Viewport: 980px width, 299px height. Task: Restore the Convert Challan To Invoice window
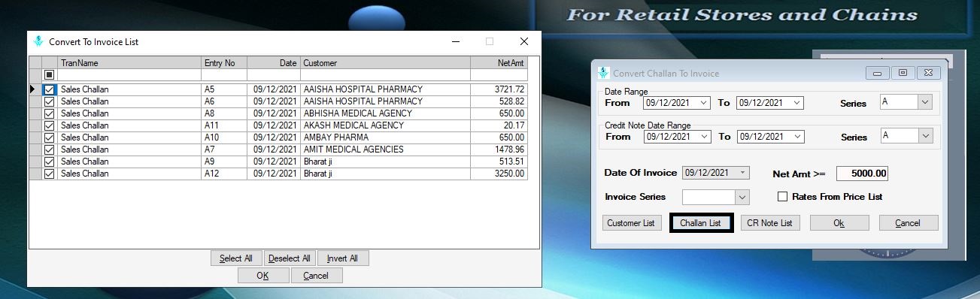[x=903, y=73]
